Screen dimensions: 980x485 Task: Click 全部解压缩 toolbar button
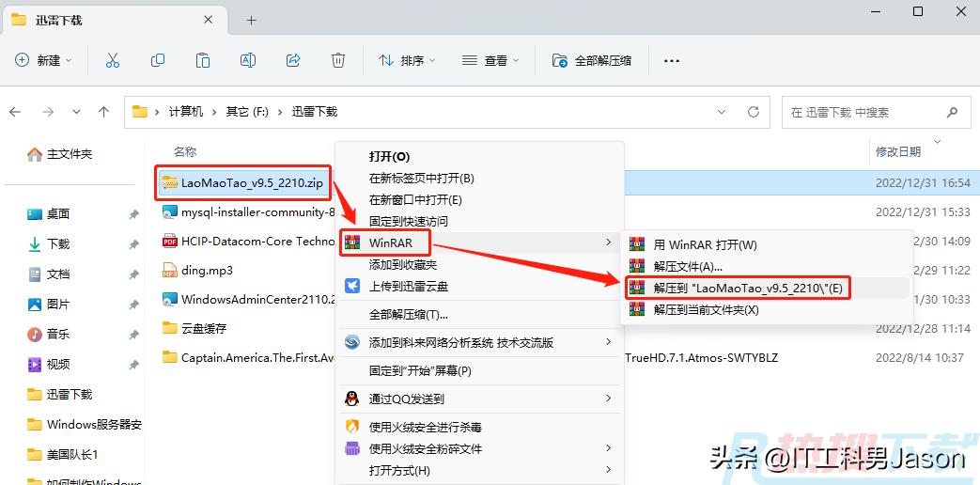tap(592, 60)
